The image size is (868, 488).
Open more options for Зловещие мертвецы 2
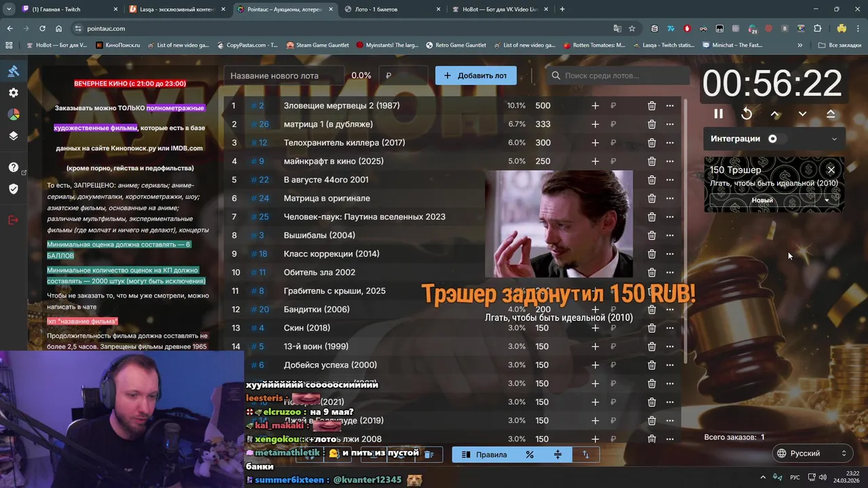coord(670,106)
